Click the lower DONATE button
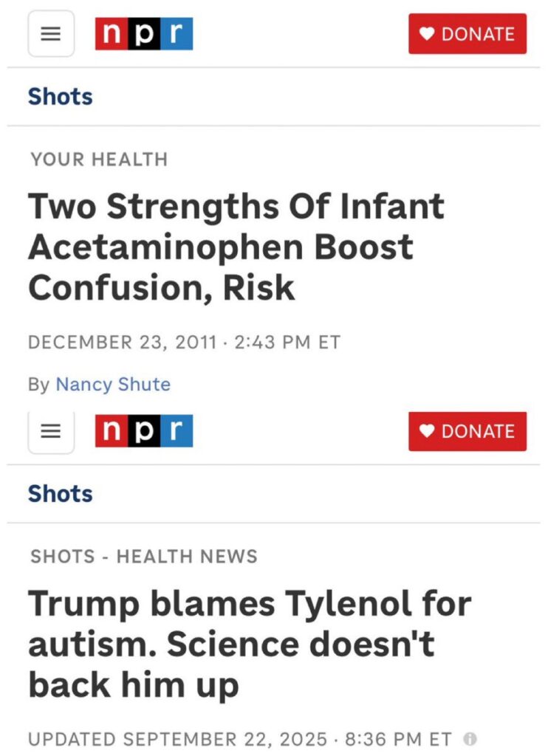The width and height of the screenshot is (548, 756). coord(467,432)
